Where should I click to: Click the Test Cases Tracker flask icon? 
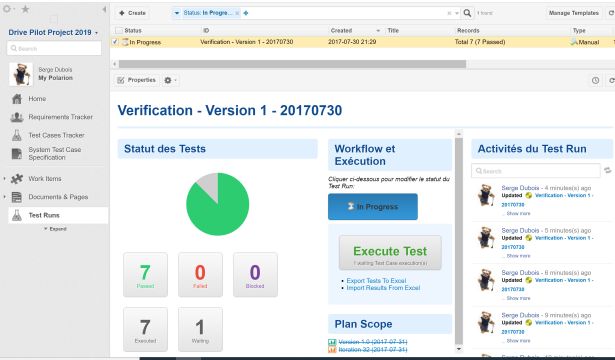tap(17, 135)
